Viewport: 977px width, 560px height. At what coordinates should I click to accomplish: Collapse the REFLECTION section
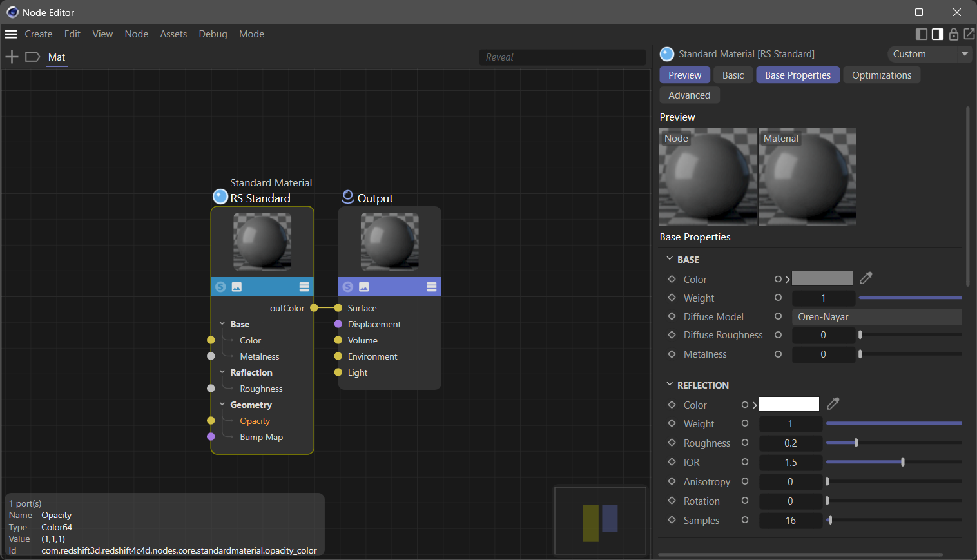pos(670,385)
